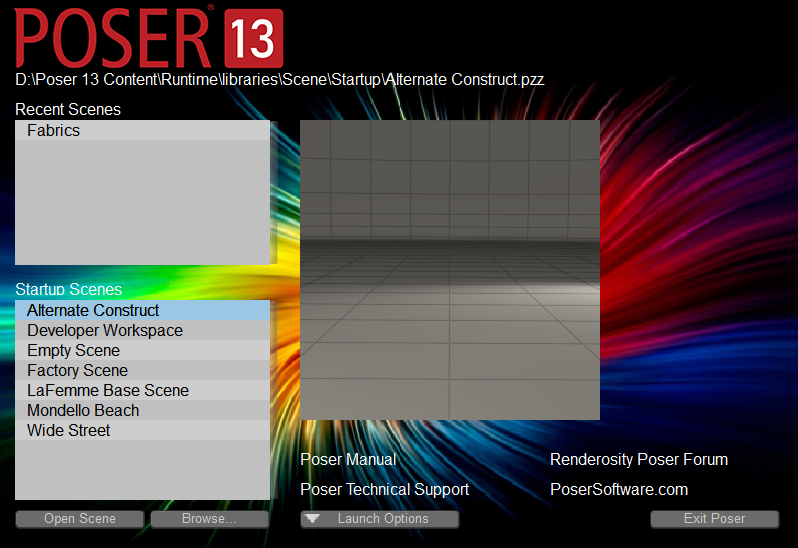Image resolution: width=798 pixels, height=548 pixels.
Task: Click the Alternate Construct.pzz file path text
Action: click(279, 79)
